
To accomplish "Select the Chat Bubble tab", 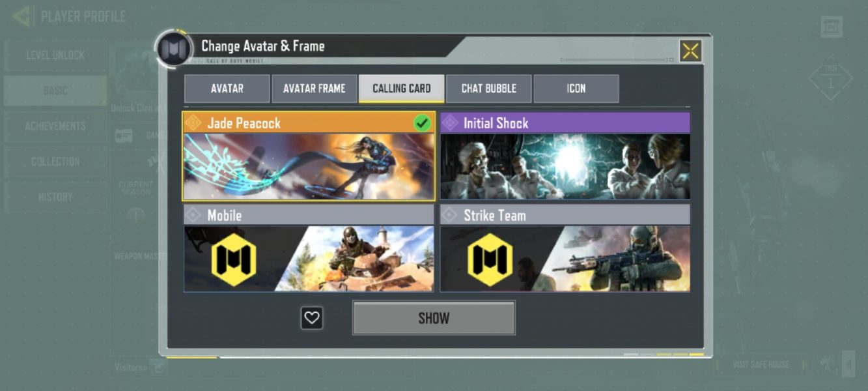I will (x=488, y=89).
